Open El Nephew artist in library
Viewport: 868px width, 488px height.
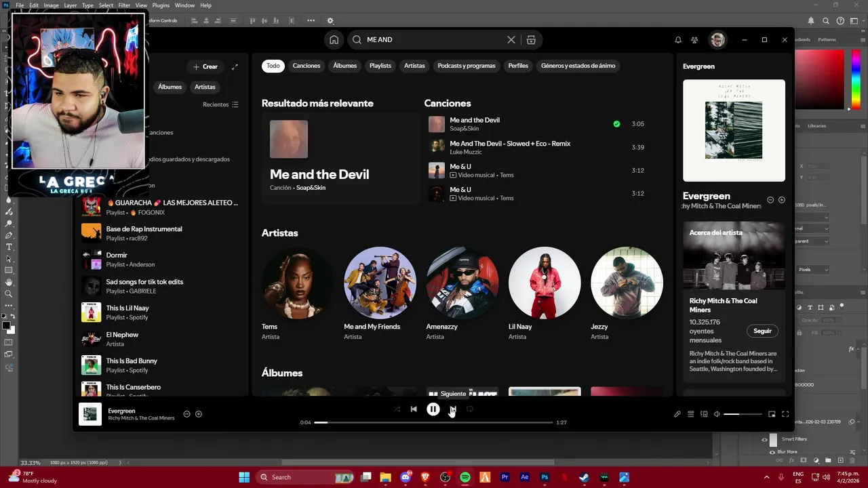161,339
